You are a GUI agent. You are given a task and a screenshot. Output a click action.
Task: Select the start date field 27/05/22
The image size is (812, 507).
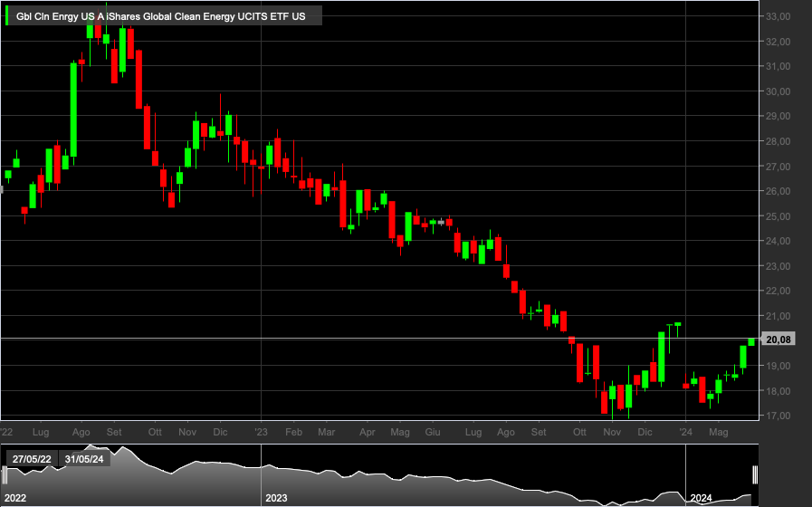pyautogui.click(x=32, y=459)
